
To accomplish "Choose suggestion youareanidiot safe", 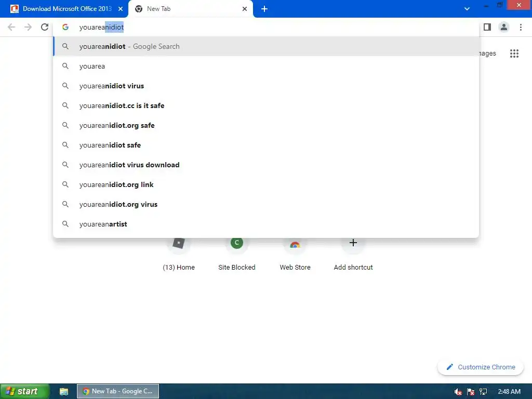I will [266, 145].
